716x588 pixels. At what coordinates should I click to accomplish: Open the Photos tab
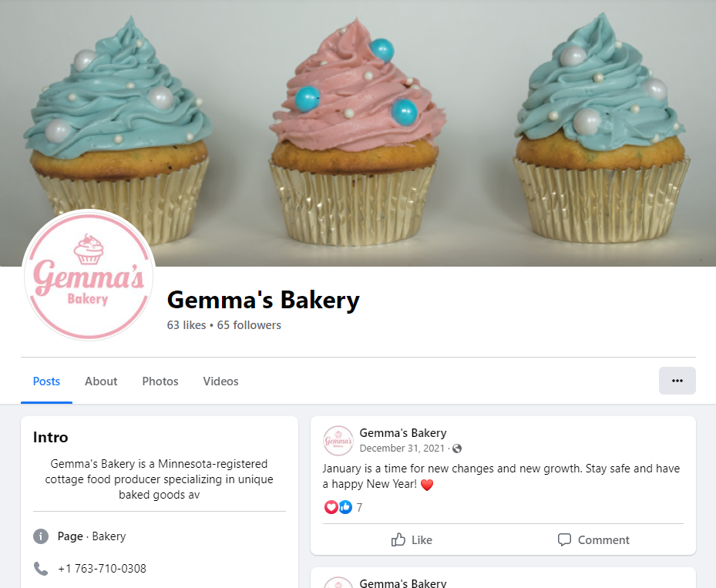[x=160, y=381]
